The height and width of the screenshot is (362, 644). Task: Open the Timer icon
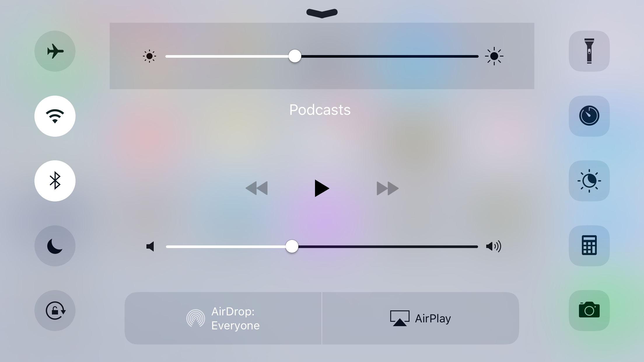(x=589, y=115)
